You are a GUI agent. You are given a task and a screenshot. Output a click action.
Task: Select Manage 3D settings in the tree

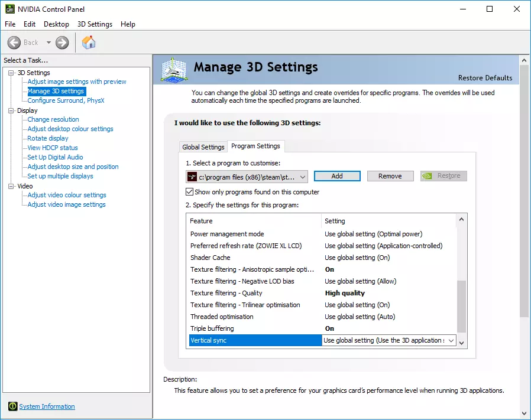[x=56, y=91]
